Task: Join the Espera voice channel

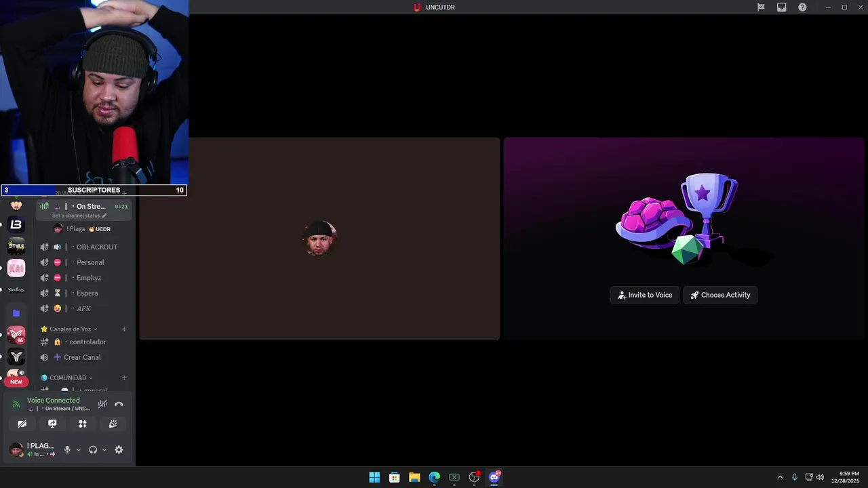Action: pyautogui.click(x=84, y=293)
